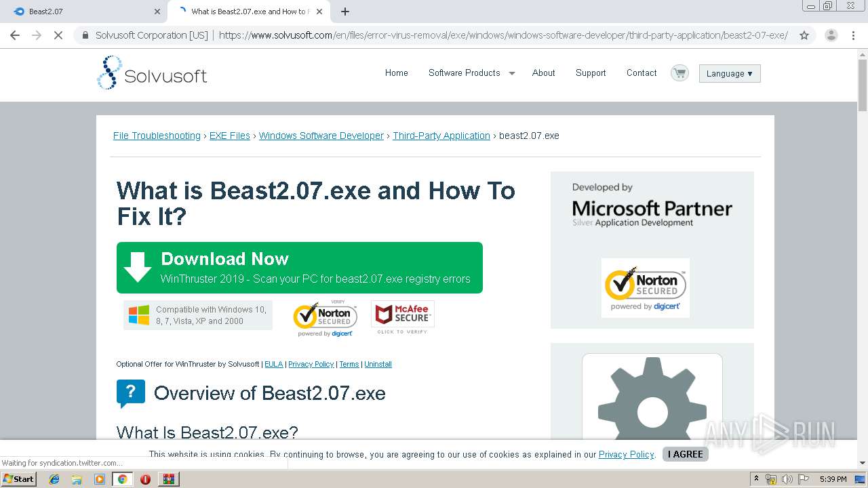Open File Troubleshooting breadcrumb link
Screen dimensions: 868x488
point(157,136)
